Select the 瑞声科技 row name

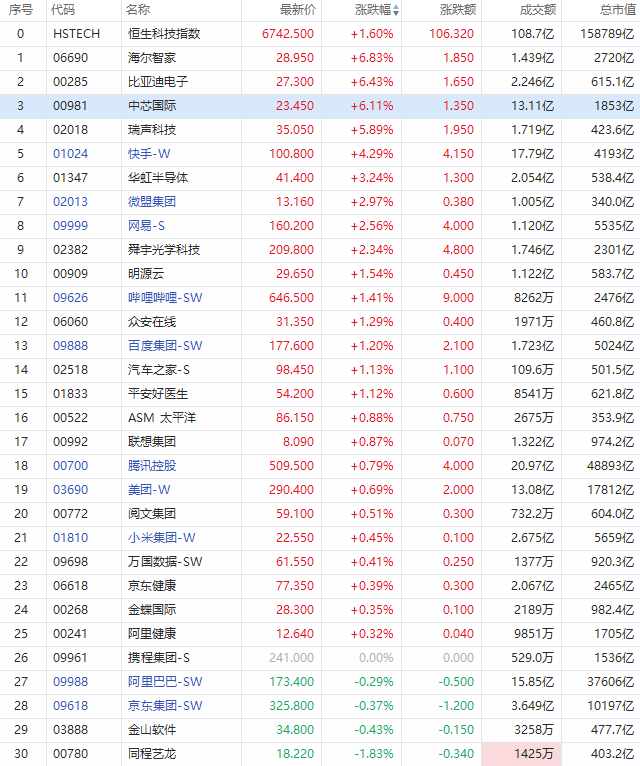click(152, 129)
